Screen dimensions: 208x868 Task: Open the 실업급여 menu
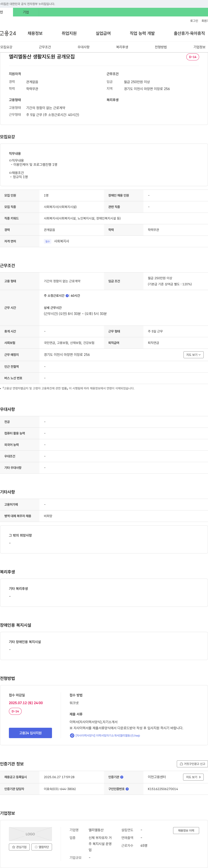pos(103,33)
